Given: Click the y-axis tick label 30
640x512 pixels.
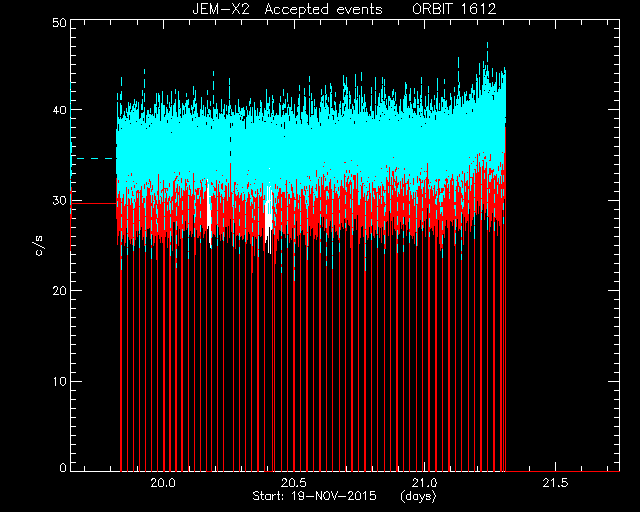Looking at the screenshot, I should click(x=59, y=200).
